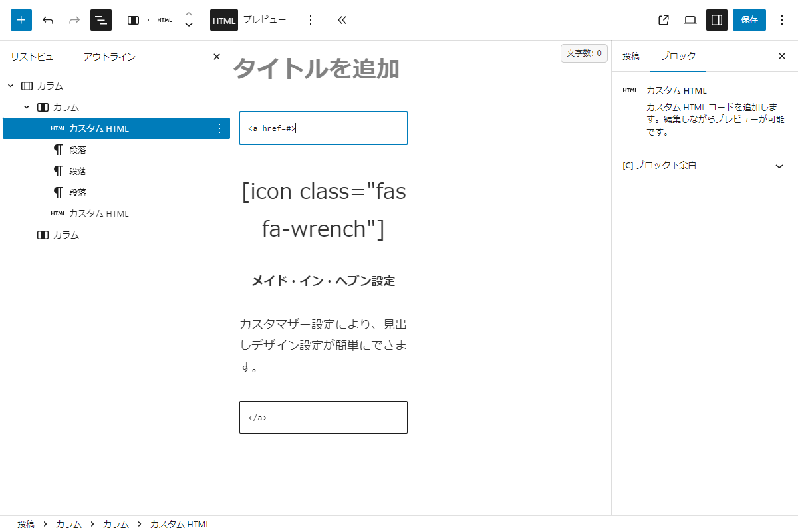Click the closing </a> HTML code field
The image size is (798, 532).
pos(323,418)
